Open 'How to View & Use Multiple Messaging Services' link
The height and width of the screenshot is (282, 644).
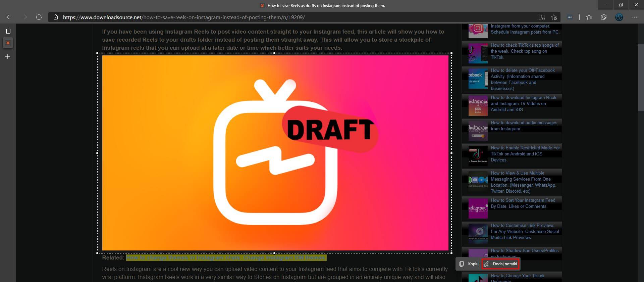(x=523, y=182)
